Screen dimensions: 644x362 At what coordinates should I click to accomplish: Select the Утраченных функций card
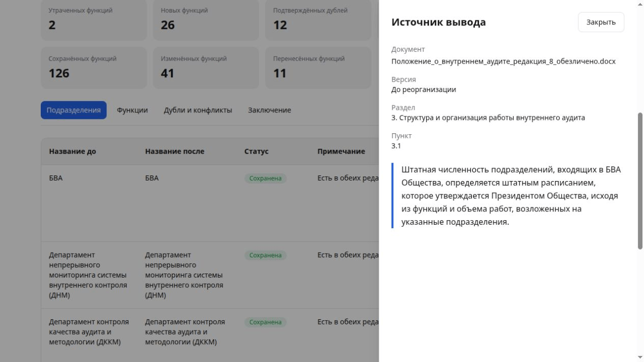pos(94,19)
